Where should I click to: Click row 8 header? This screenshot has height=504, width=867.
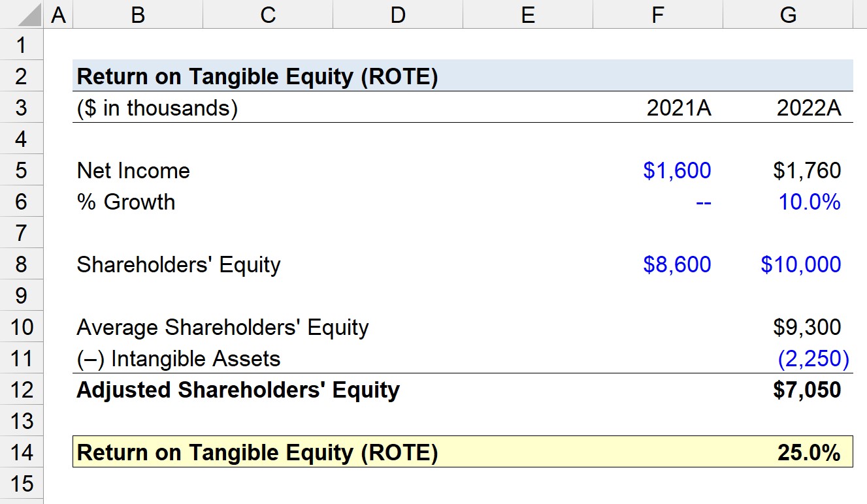[x=22, y=264]
